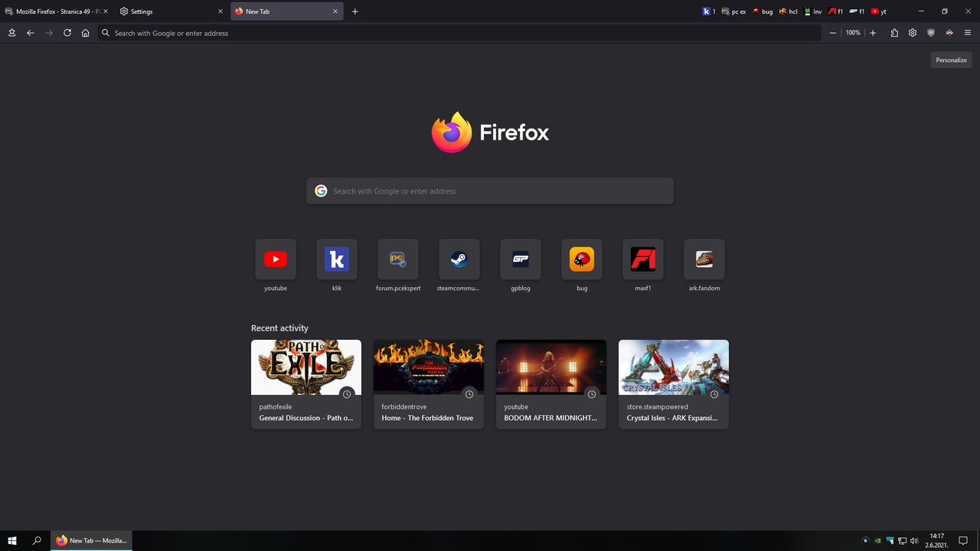This screenshot has height=551, width=980.
Task: Open the bug shortcut tile
Action: (582, 259)
